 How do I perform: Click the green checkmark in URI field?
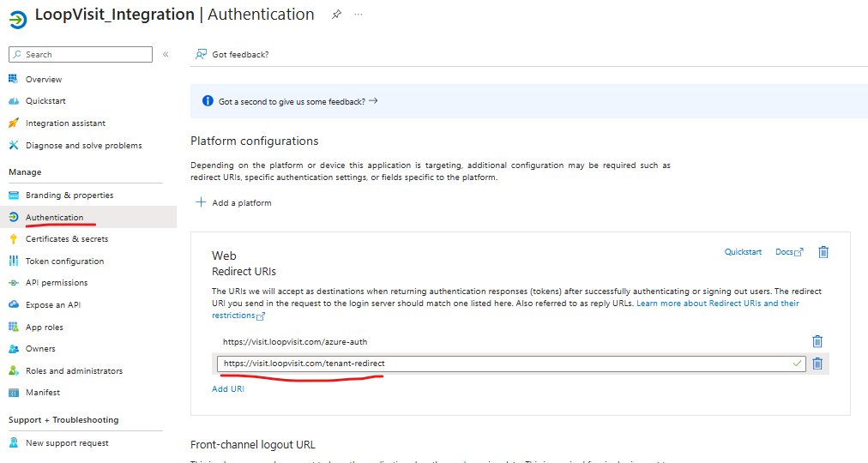797,364
